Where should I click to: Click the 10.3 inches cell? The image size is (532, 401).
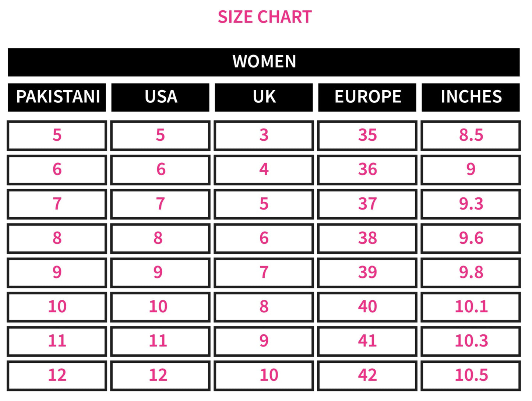click(x=471, y=341)
